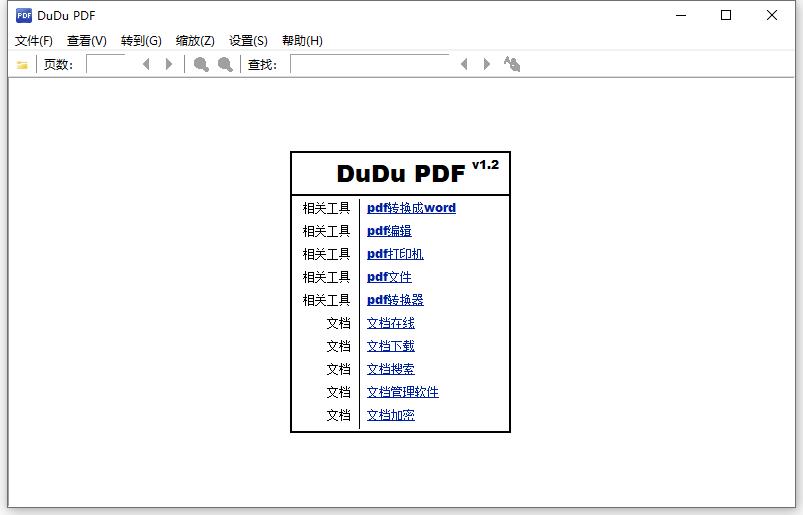The image size is (803, 515).
Task: Click the second zoom magnifier icon
Action: pos(225,65)
